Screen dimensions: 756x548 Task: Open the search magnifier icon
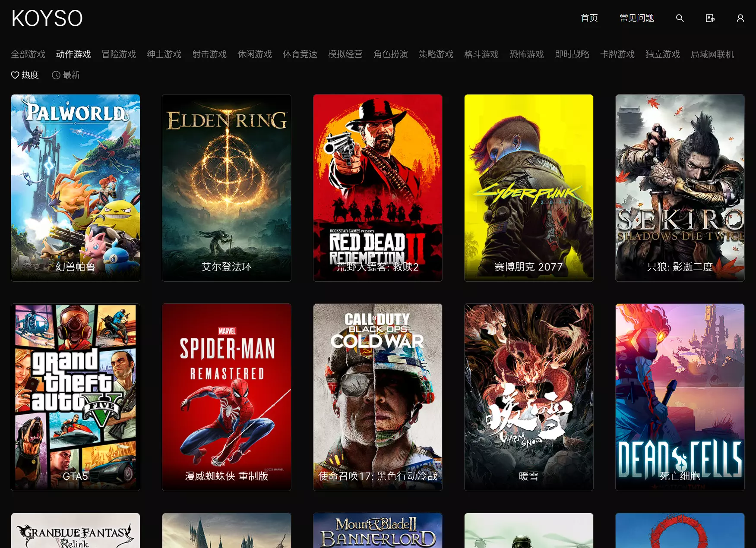coord(680,18)
